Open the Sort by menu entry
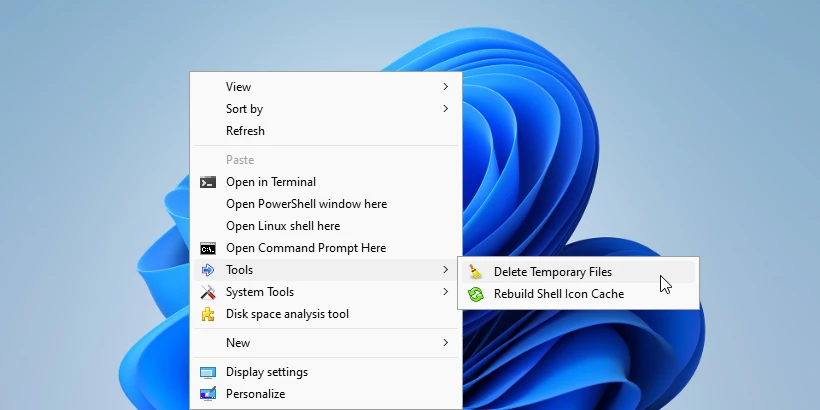The height and width of the screenshot is (410, 820). 326,109
